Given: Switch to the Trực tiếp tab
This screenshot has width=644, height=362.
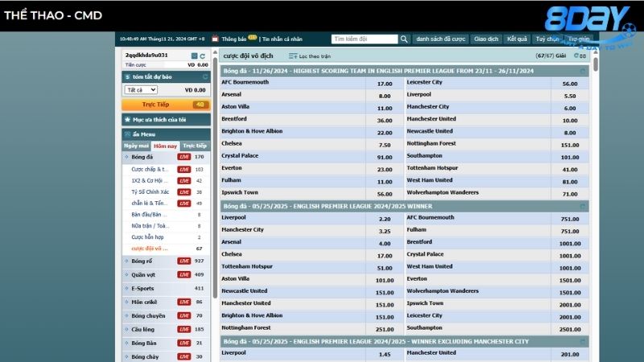Looking at the screenshot, I should pos(195,146).
